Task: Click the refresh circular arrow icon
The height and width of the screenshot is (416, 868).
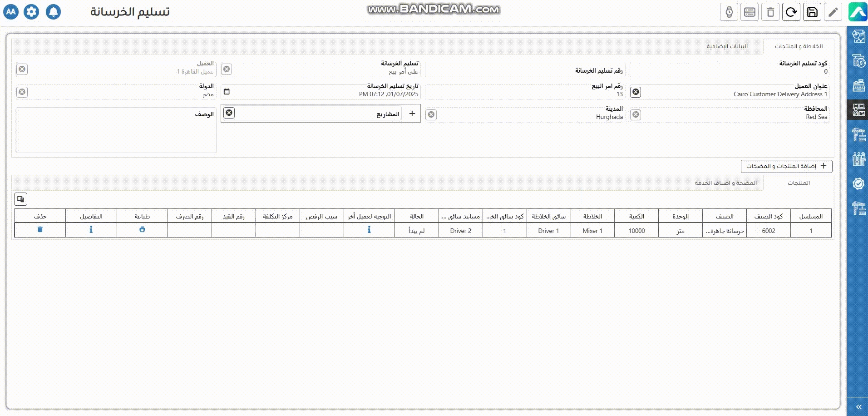Action: click(791, 12)
